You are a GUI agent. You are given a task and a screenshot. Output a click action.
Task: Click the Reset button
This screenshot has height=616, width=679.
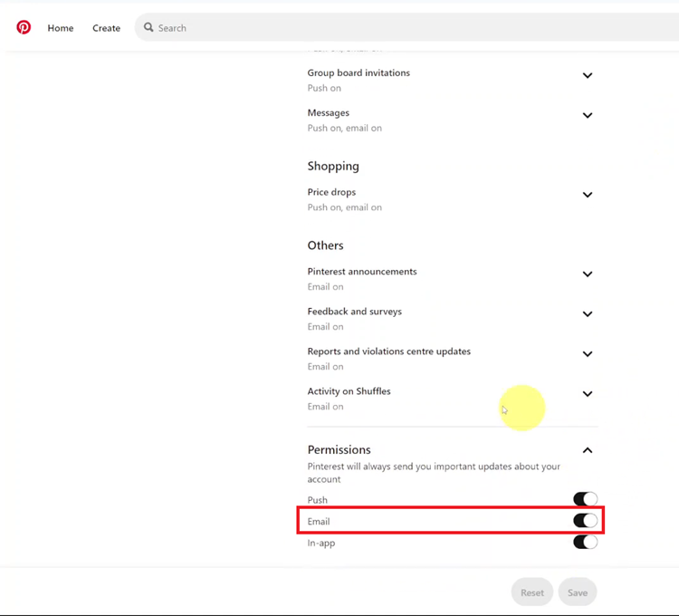click(531, 592)
